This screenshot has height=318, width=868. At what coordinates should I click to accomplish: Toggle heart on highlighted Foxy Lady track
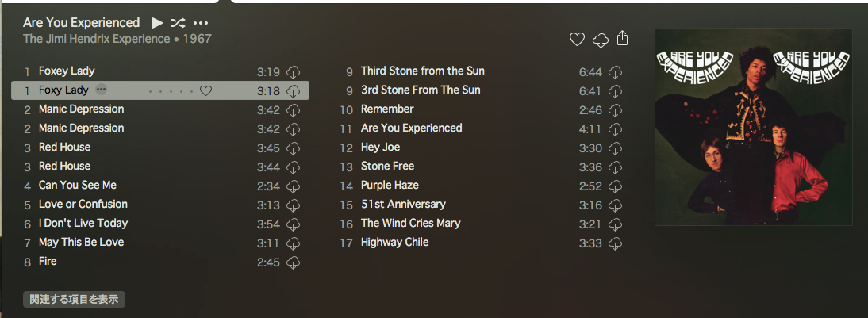tap(205, 91)
